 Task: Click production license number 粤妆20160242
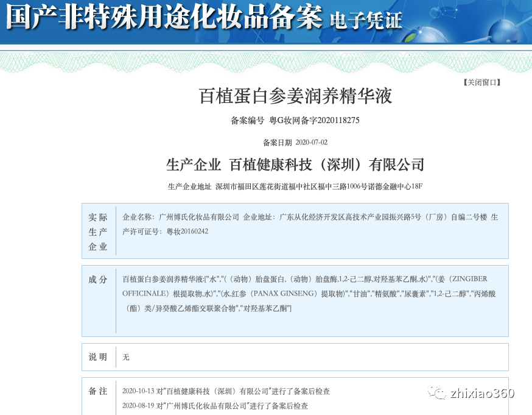click(187, 232)
